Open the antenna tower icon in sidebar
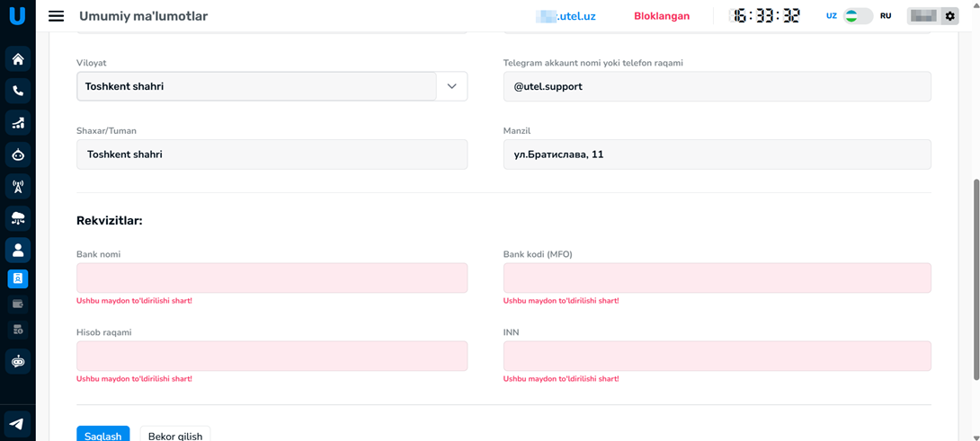 click(18, 187)
